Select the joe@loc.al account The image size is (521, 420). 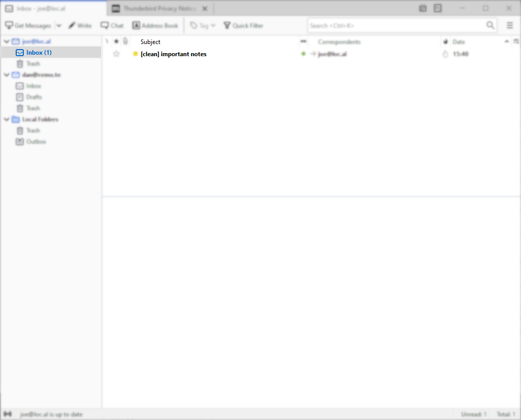click(x=36, y=41)
